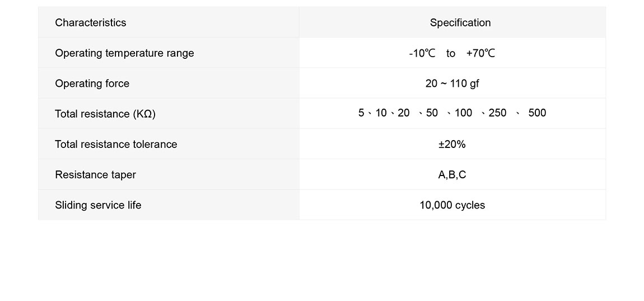Click the 100 resistance value

pyautogui.click(x=463, y=113)
